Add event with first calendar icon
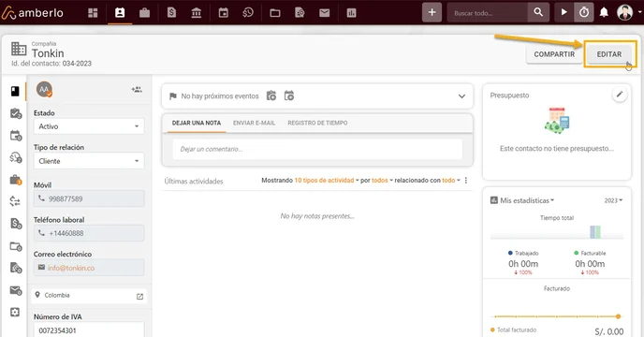644x337 pixels. click(x=271, y=95)
